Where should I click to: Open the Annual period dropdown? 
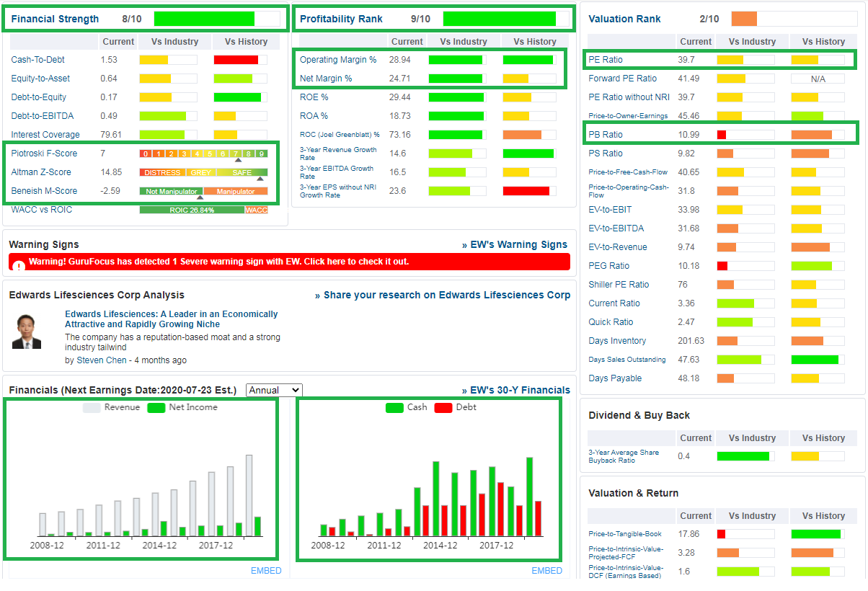pyautogui.click(x=274, y=390)
